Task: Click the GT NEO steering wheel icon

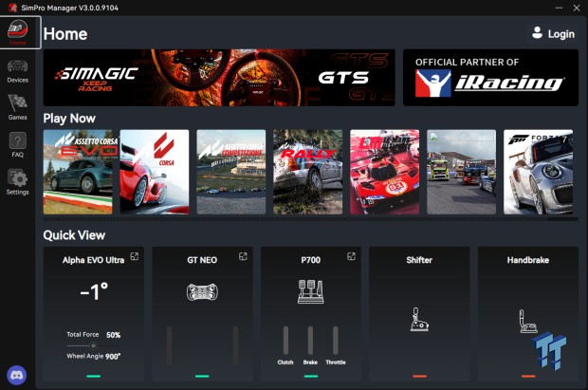Action: [202, 292]
